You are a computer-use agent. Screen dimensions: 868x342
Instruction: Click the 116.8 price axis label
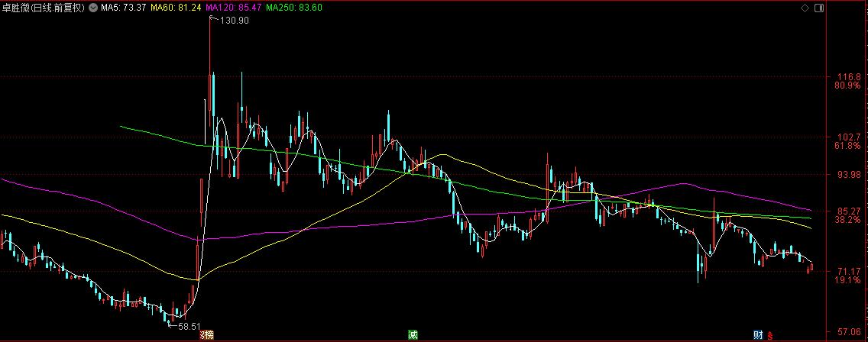849,77
